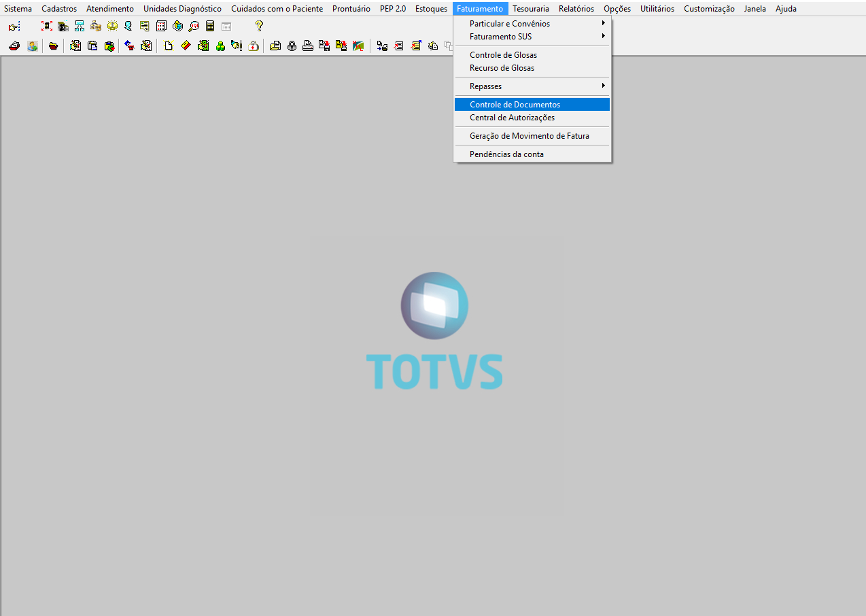
Task: Open the Estoques menu
Action: [x=432, y=9]
